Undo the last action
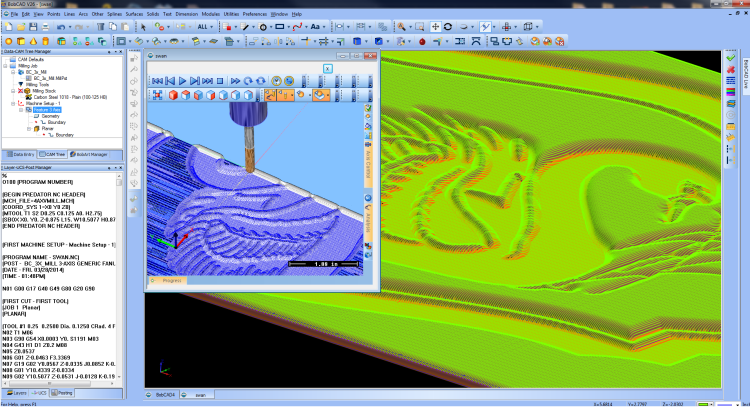The image size is (750, 407). click(61, 27)
